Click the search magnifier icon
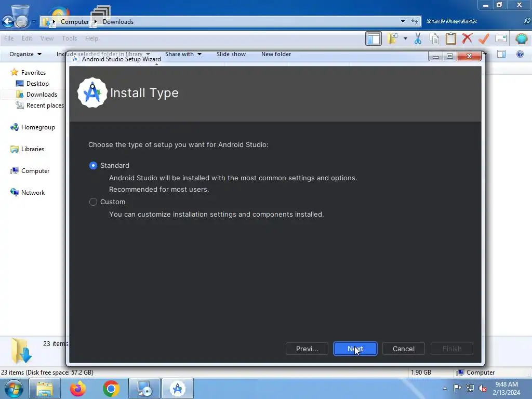The image size is (532, 399). pyautogui.click(x=526, y=21)
